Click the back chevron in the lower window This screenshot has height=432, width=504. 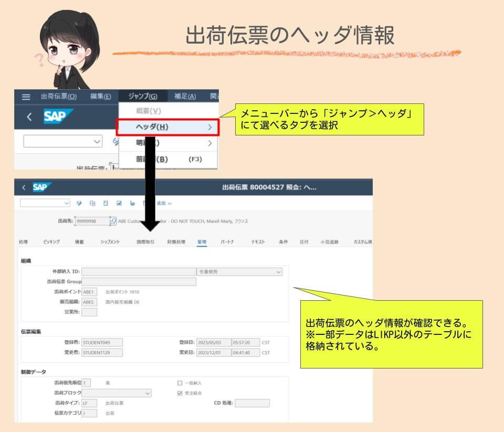click(x=25, y=187)
